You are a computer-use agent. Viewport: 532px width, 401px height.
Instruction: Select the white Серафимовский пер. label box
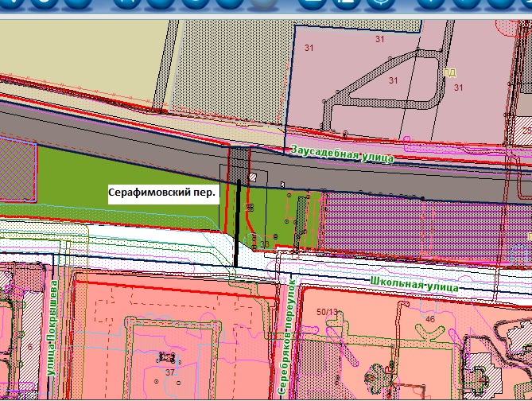point(163,193)
